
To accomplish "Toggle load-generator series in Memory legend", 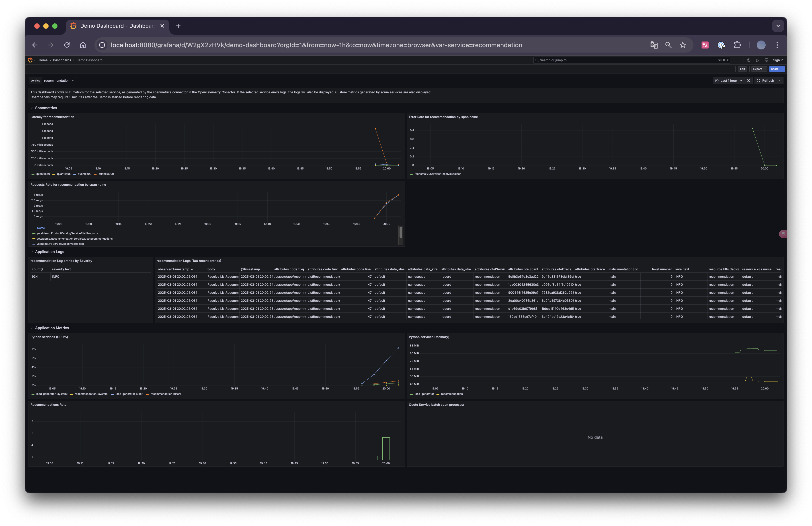I will 424,394.
